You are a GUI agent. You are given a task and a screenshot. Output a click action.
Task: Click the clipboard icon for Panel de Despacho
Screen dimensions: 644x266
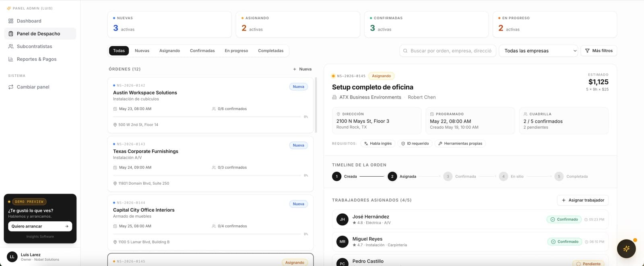(11, 34)
